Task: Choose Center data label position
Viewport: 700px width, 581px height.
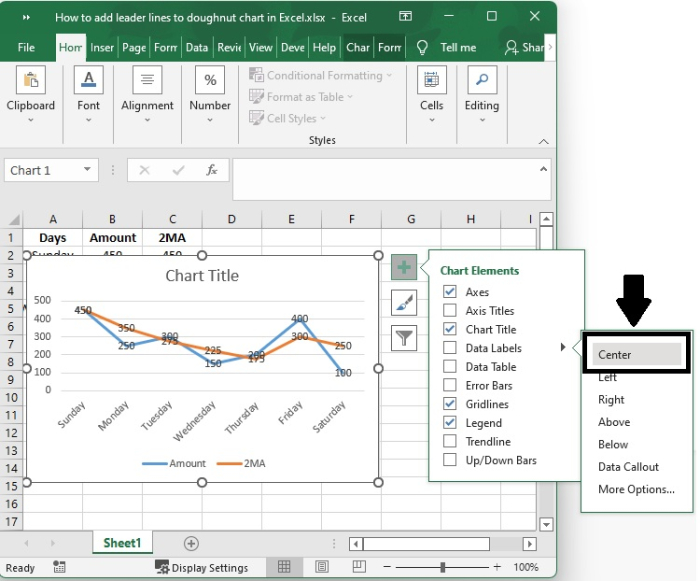Action: pos(636,355)
